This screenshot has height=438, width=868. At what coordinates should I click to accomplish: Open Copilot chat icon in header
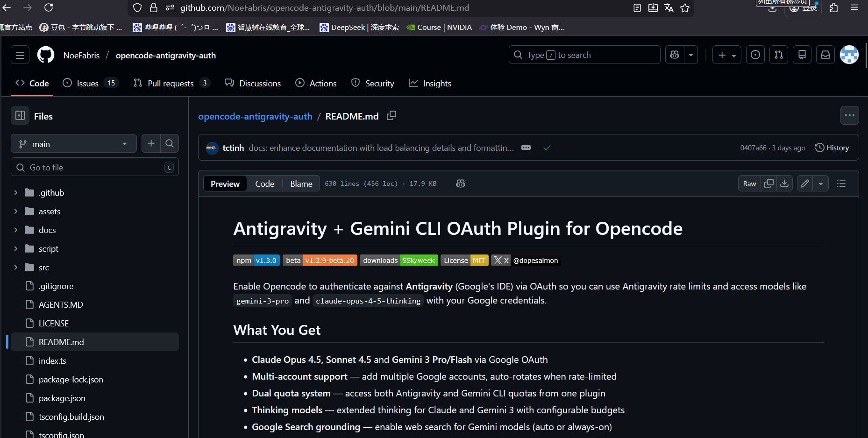coord(675,55)
